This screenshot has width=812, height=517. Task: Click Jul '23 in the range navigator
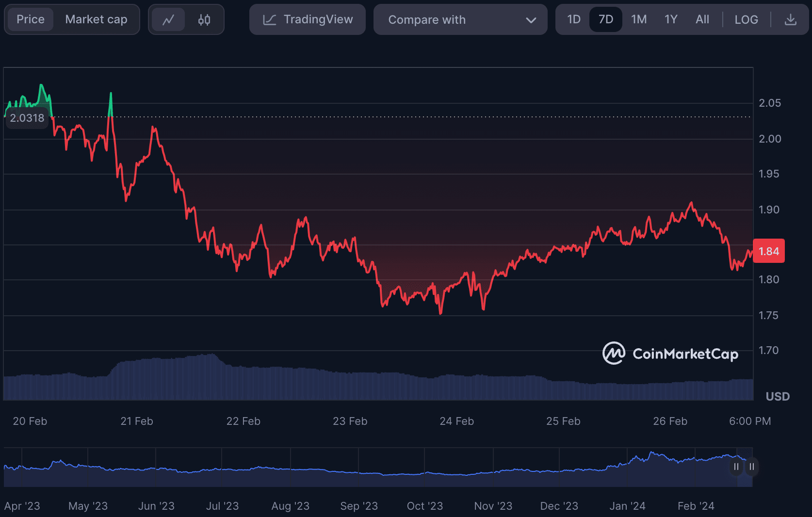tap(223, 506)
